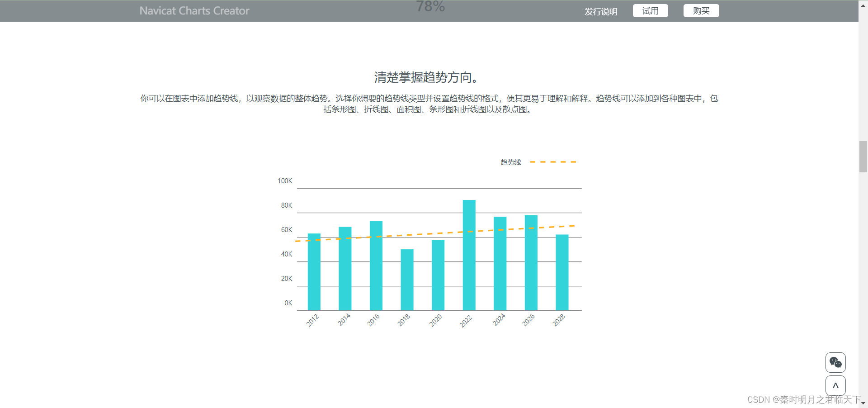868x408 pixels.
Task: Click the 2014 x-axis label
Action: coord(344,320)
